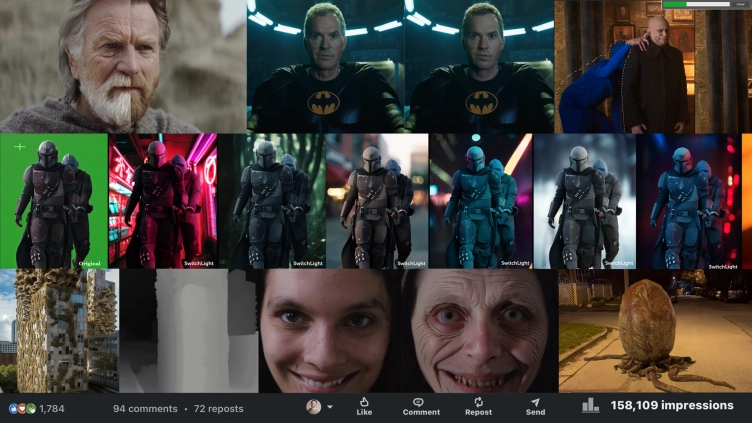Image resolution: width=752 pixels, height=423 pixels.
Task: Click the Send paper plane icon
Action: click(535, 402)
